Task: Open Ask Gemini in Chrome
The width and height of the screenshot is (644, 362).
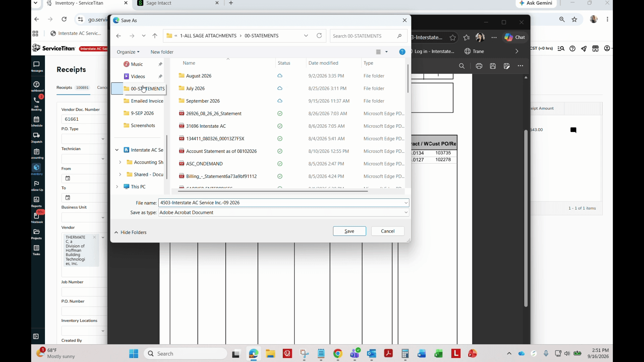Action: pos(536,3)
